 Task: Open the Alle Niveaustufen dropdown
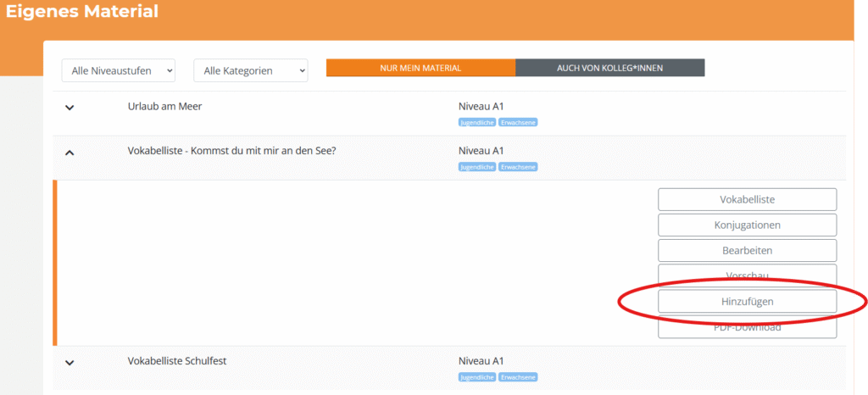point(118,70)
